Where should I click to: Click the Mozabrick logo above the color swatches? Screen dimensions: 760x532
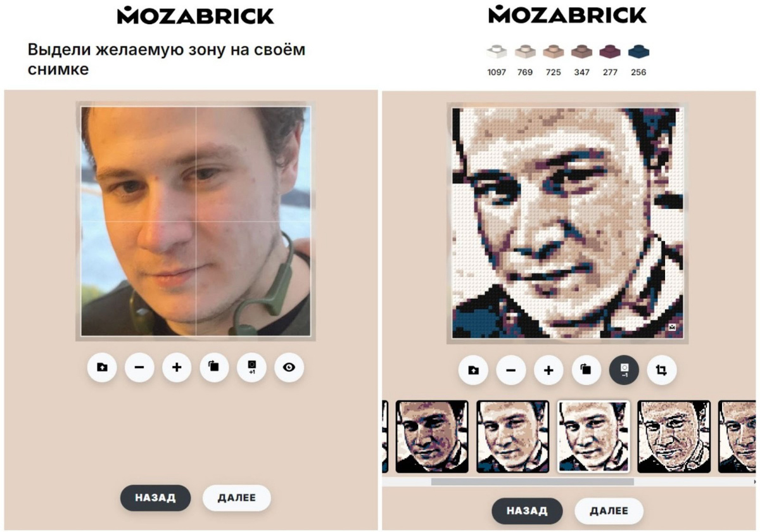(x=567, y=15)
